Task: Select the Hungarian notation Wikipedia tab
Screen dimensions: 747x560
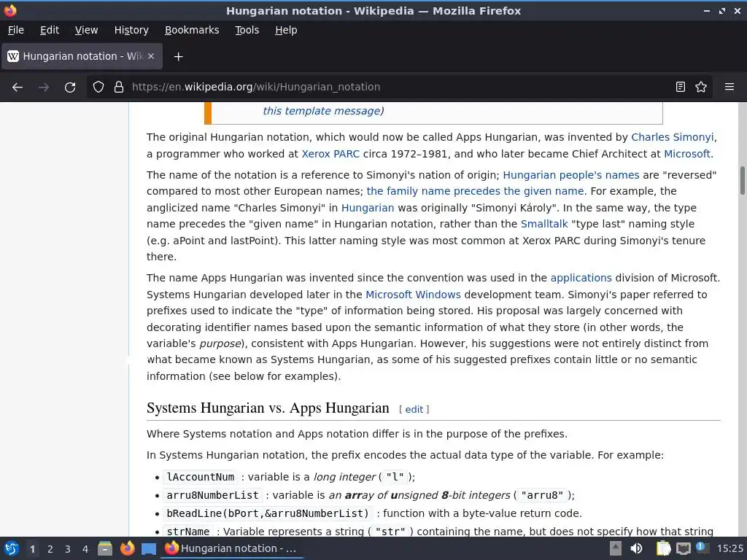Action: coord(82,56)
